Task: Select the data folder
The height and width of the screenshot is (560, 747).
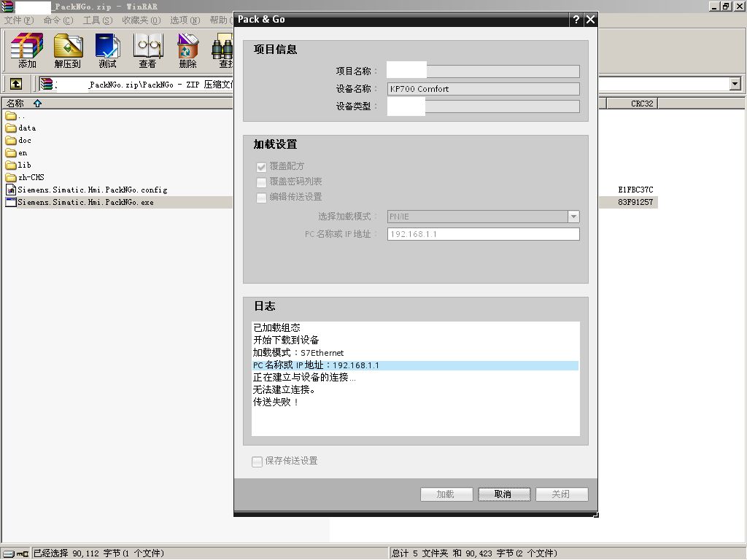Action: (20, 128)
